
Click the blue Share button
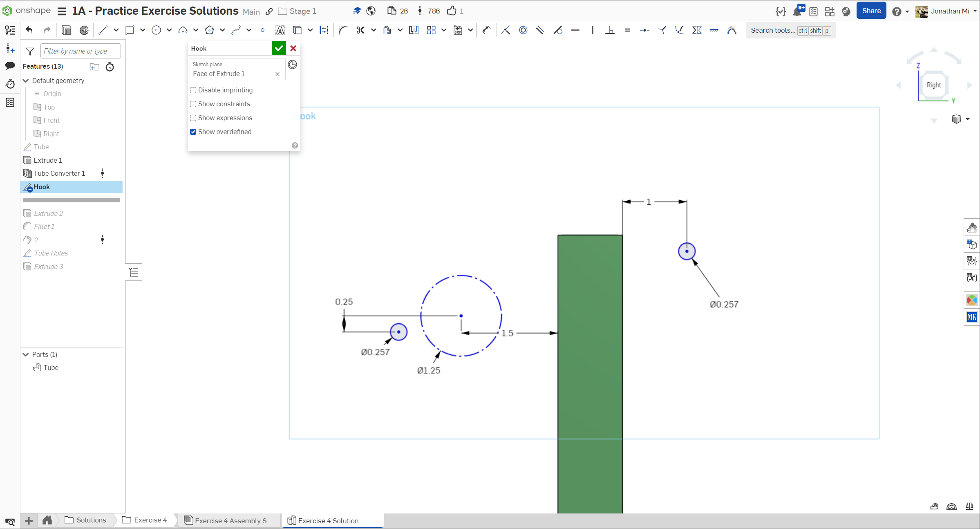pyautogui.click(x=871, y=11)
